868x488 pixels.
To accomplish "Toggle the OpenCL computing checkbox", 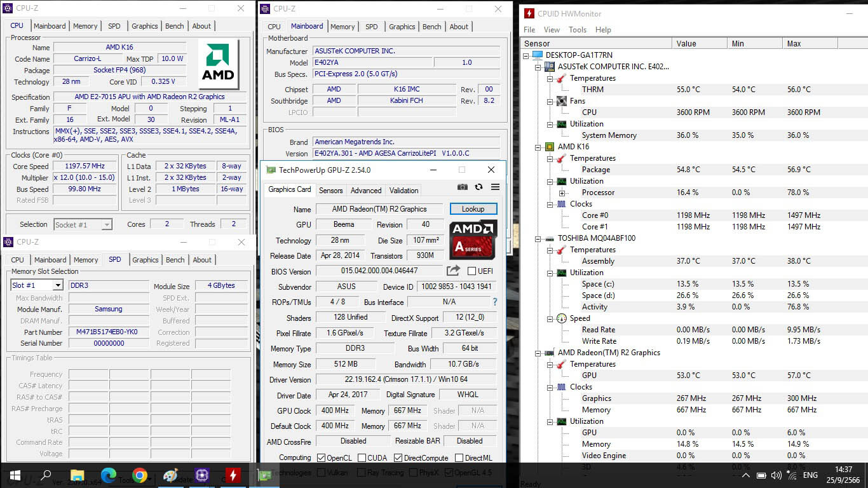I will (x=320, y=458).
